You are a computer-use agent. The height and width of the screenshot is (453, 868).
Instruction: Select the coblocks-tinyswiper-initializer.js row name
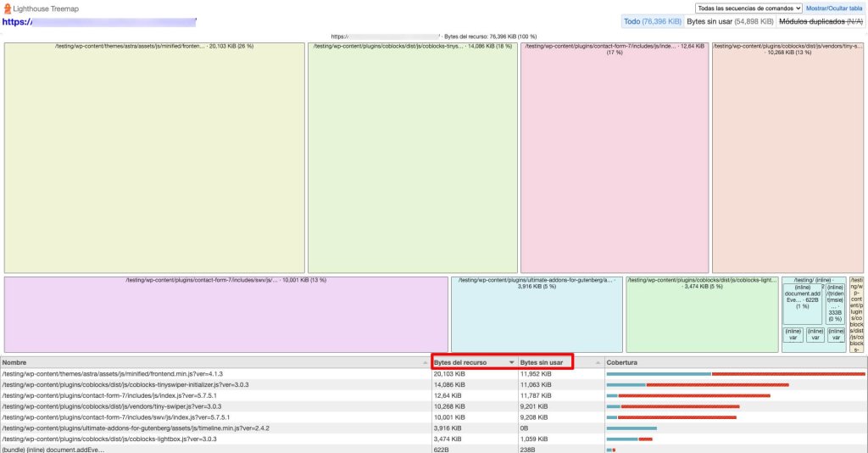(x=125, y=385)
